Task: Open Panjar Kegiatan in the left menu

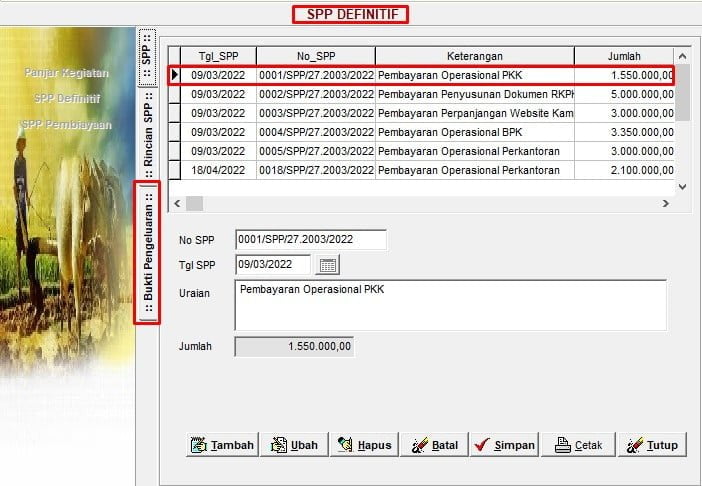Action: [x=66, y=73]
